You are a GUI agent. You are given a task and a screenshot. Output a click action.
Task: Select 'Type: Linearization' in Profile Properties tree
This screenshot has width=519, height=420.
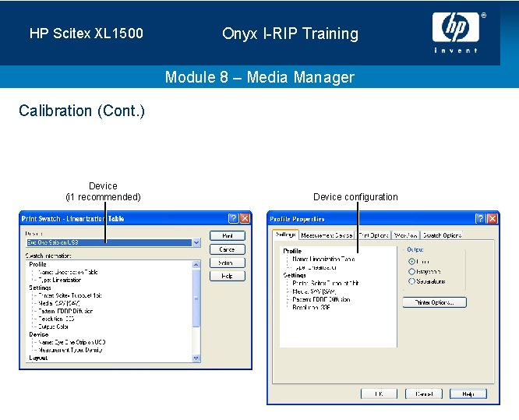tap(315, 267)
